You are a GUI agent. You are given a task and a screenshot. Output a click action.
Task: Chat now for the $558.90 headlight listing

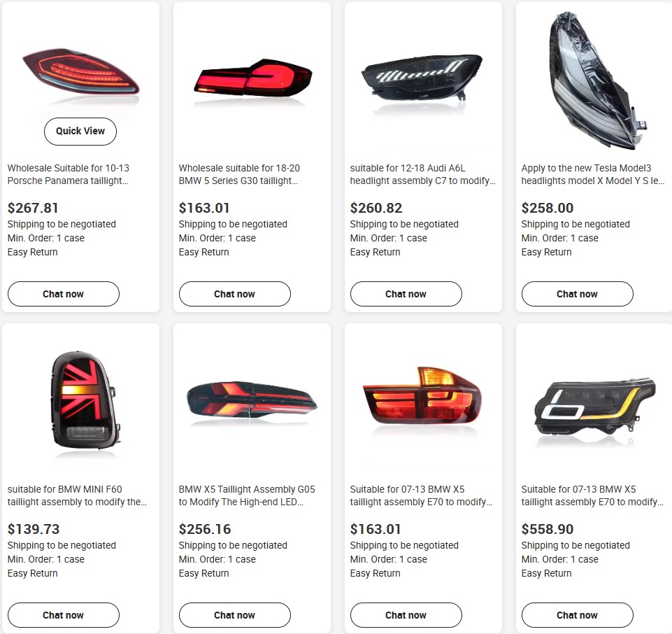(578, 615)
